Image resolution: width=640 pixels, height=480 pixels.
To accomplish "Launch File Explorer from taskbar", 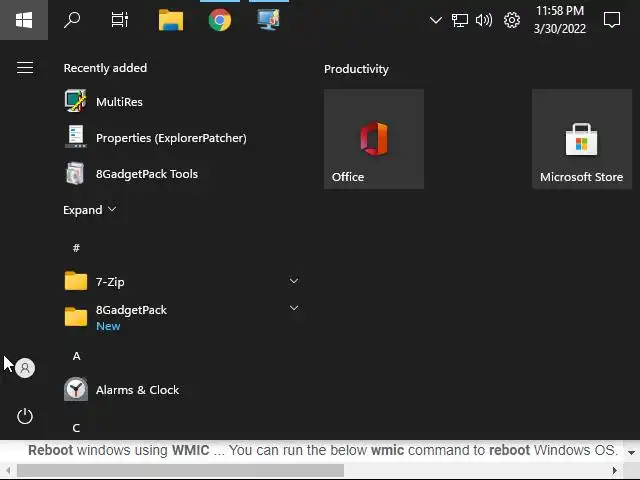I will [171, 20].
